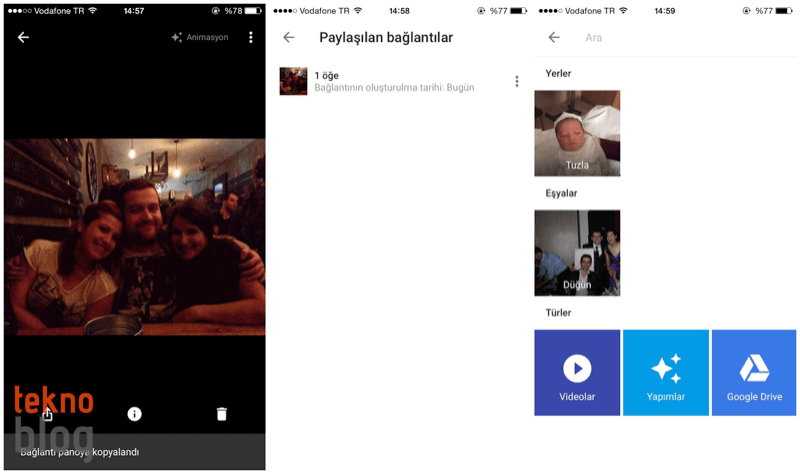Delete the photo with the trash icon
Viewport: 800px width, 474px height.
[x=221, y=414]
